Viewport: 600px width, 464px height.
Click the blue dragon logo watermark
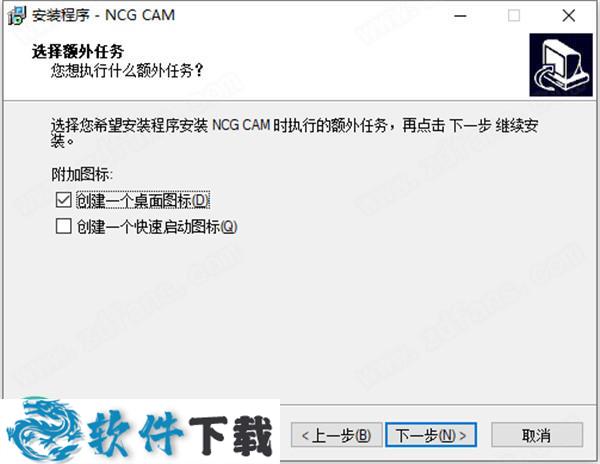click(44, 430)
